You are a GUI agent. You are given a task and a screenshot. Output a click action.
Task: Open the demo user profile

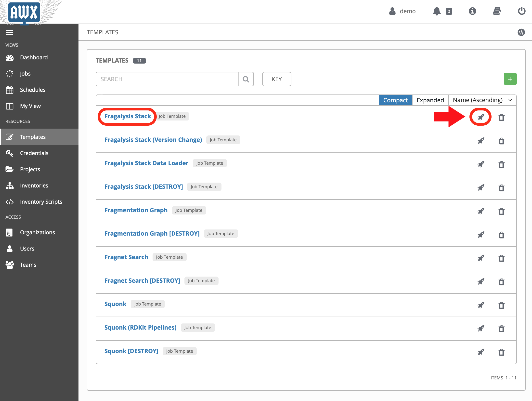tap(402, 11)
